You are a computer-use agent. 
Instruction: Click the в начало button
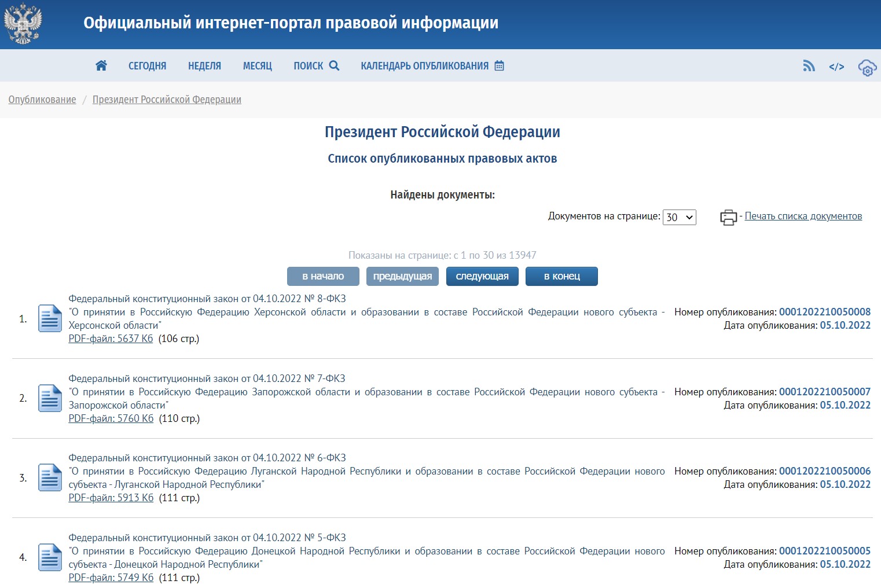pos(323,277)
